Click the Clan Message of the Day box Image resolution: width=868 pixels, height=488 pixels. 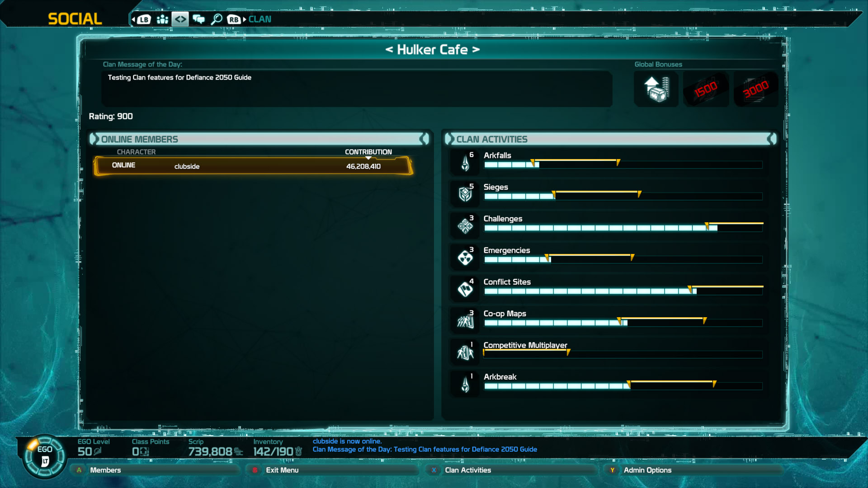tap(357, 89)
